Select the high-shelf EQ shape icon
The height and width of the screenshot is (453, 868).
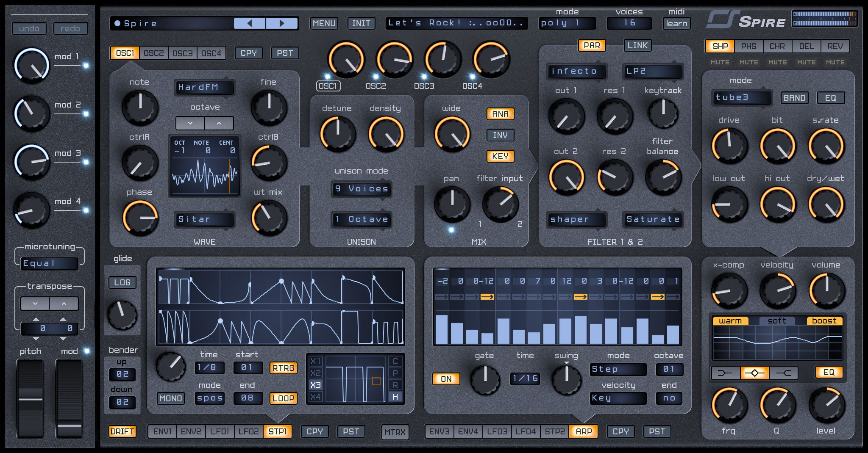click(784, 373)
